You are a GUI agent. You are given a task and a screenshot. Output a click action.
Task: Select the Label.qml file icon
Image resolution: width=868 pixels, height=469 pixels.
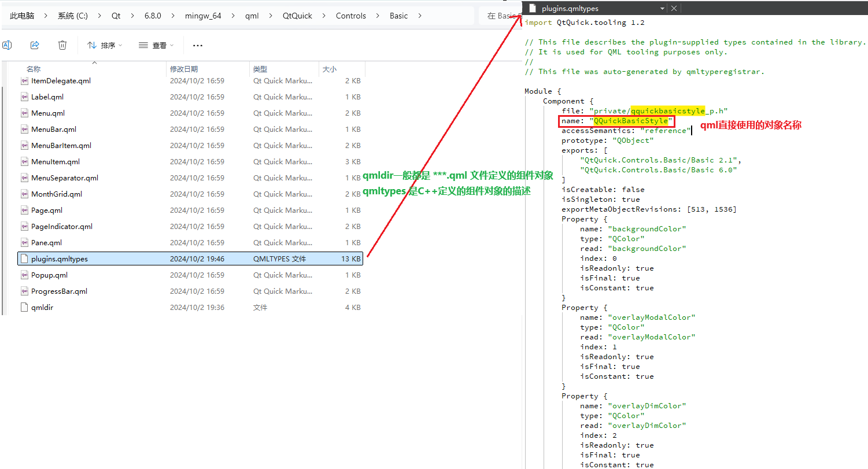pos(24,97)
